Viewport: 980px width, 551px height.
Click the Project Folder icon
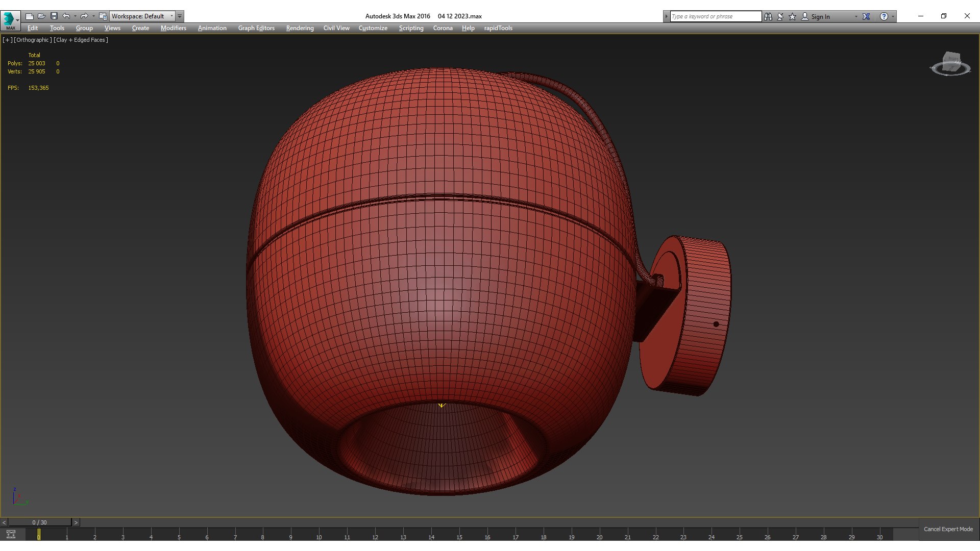coord(103,16)
